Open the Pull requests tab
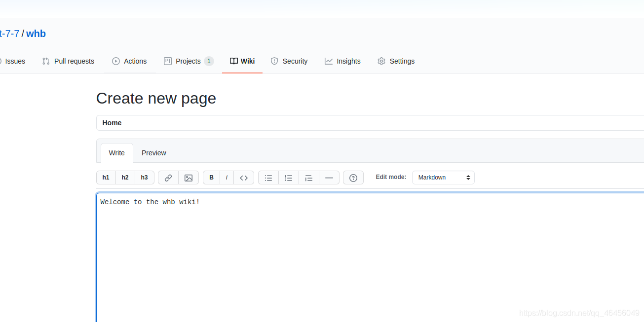Screen dimensions: 644x322 68,61
